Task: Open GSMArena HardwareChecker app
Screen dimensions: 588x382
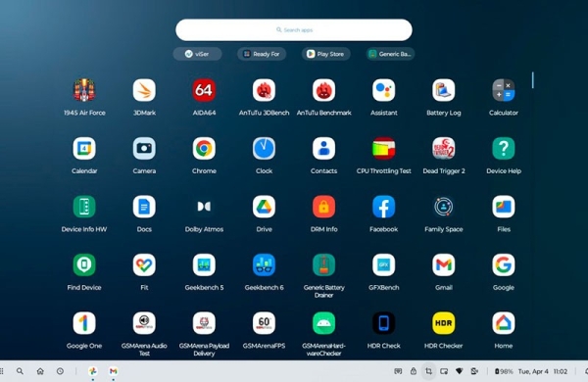Action: click(x=324, y=323)
